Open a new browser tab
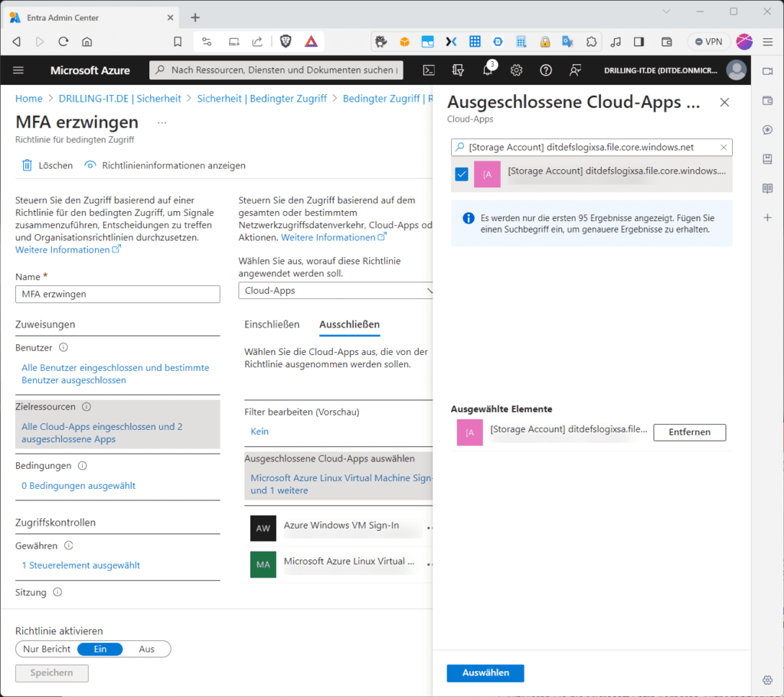This screenshot has width=784, height=697. tap(195, 18)
